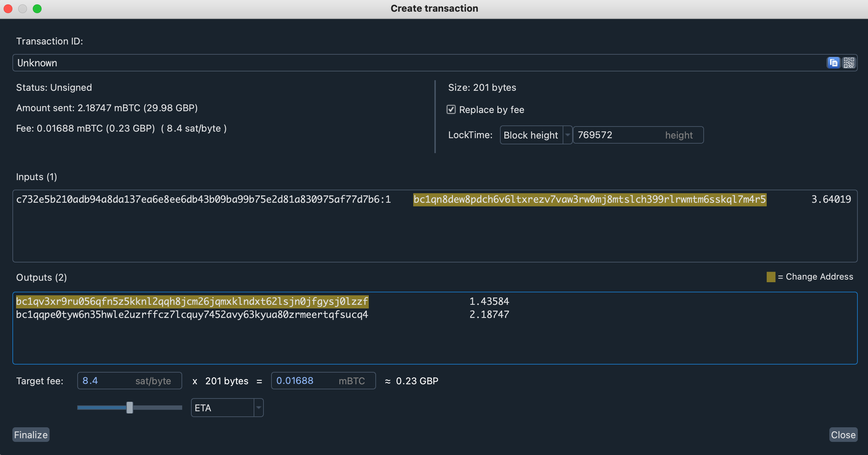
Task: Click the input transaction hash c732e5b2...
Action: point(203,199)
